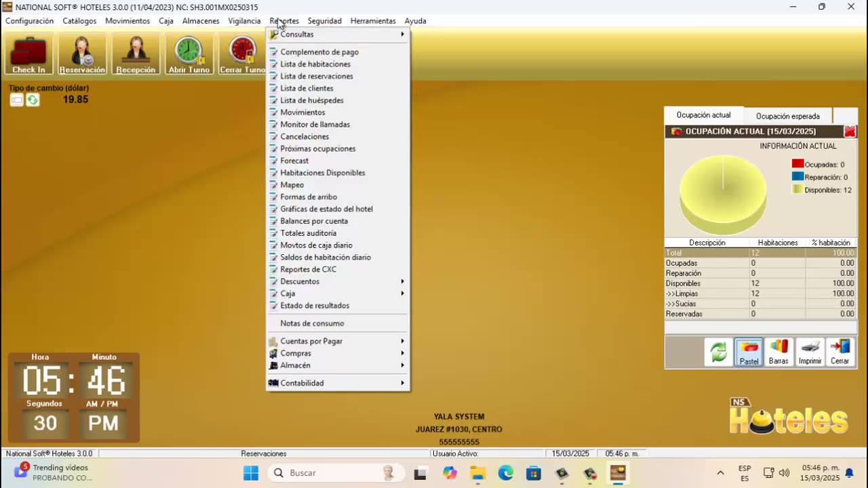Open File Explorer from the taskbar
Screen dimensions: 868x488
(x=478, y=473)
